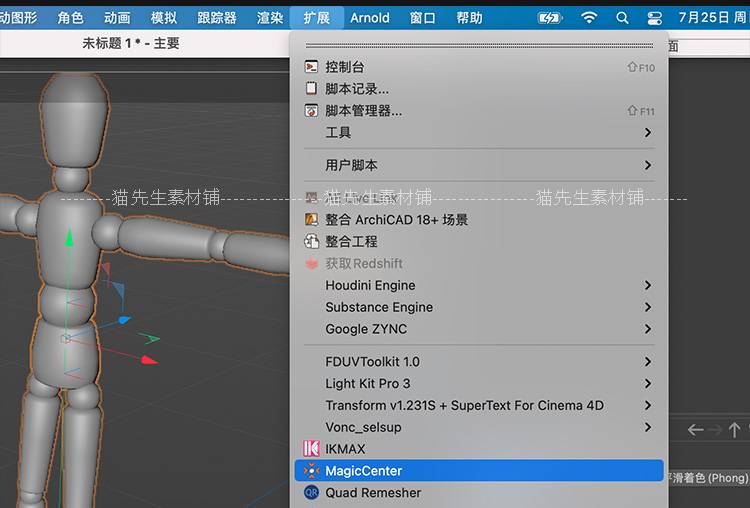Image resolution: width=750 pixels, height=508 pixels.
Task: Expand the 工具 submenu arrow
Action: point(648,133)
